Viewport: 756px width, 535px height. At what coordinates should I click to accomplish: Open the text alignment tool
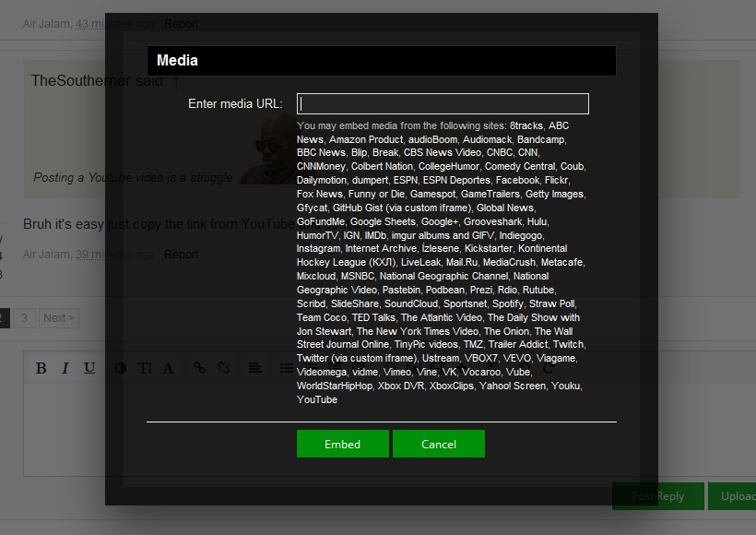tap(255, 368)
